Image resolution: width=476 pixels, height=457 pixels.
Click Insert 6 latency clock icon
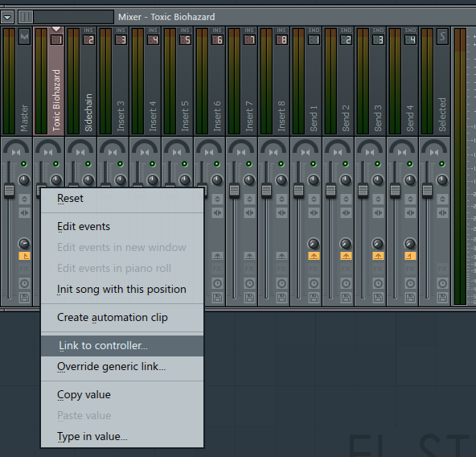tap(217, 283)
